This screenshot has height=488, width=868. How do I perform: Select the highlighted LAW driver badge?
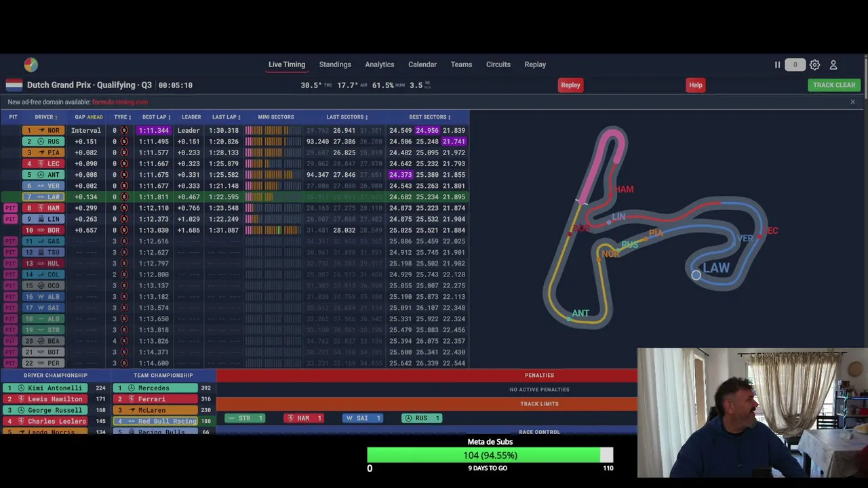click(x=43, y=197)
